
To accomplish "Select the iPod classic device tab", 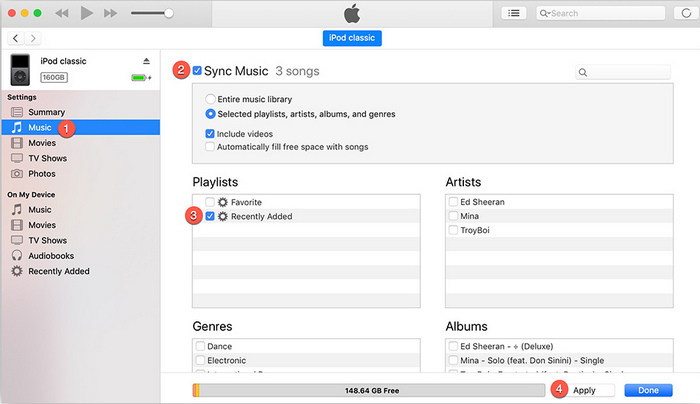I will coord(352,38).
